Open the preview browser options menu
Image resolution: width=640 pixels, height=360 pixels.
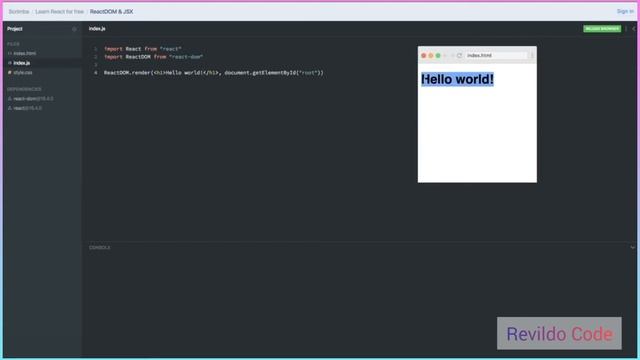pos(532,55)
